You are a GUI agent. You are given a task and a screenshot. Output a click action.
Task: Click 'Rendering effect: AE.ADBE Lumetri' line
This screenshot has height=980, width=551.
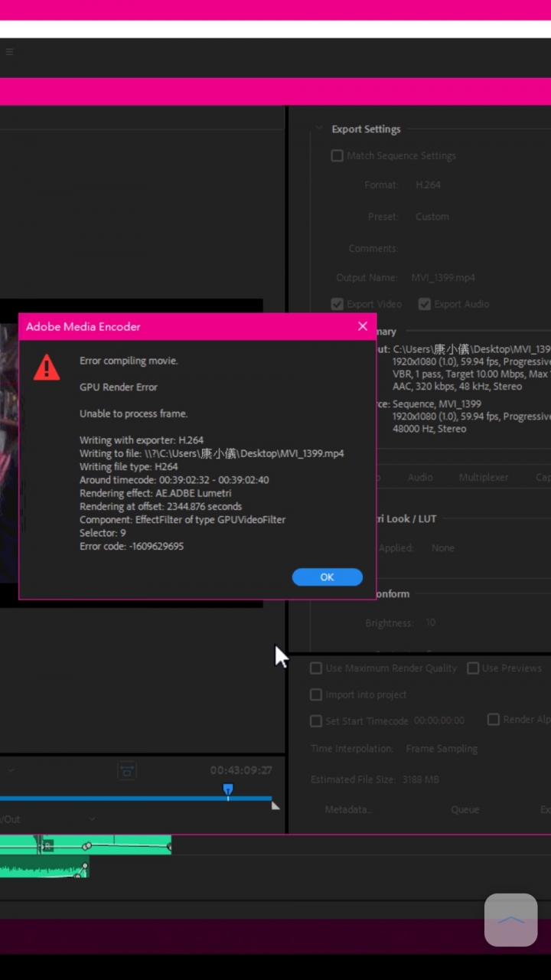(x=155, y=494)
